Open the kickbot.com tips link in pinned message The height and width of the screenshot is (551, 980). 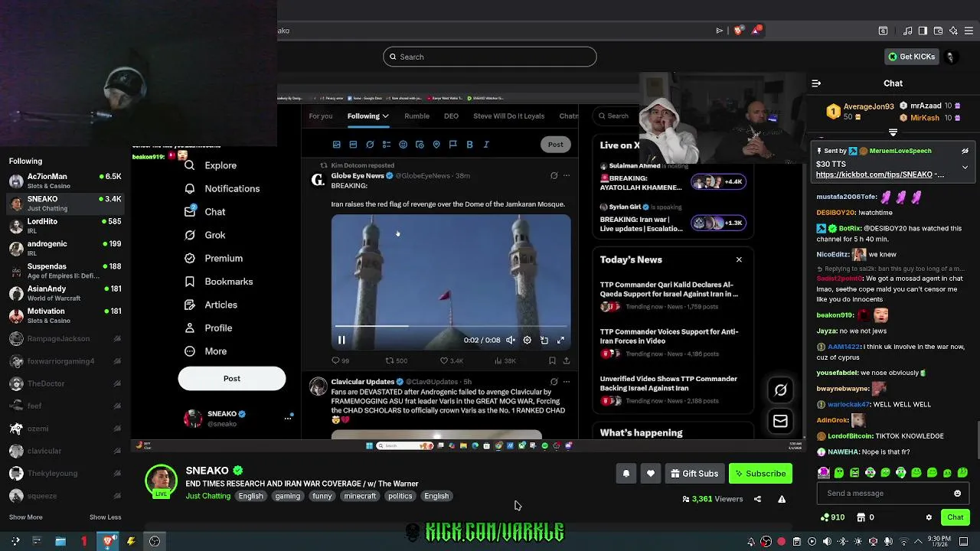[880, 174]
